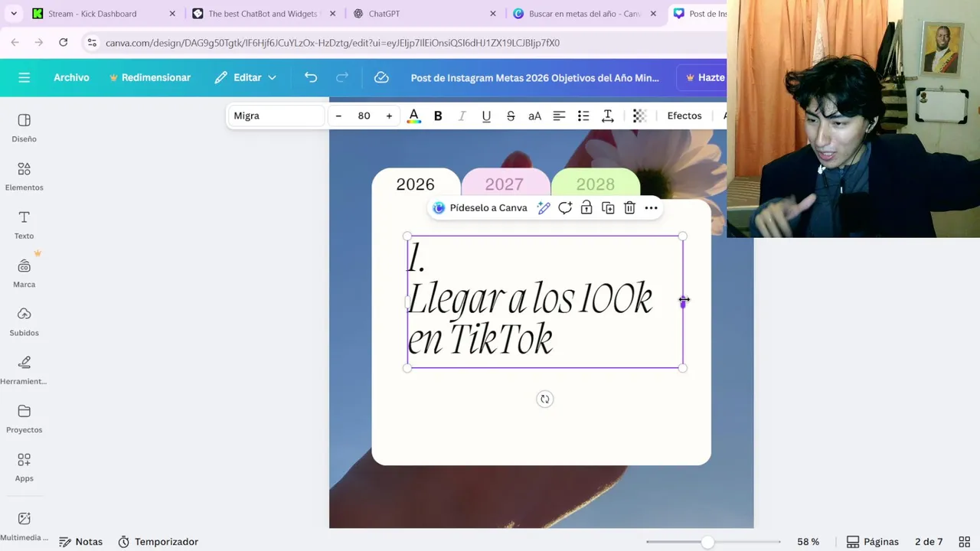The height and width of the screenshot is (551, 980).
Task: Switch to The best ChatBot and Widgets tab
Action: pos(263,14)
